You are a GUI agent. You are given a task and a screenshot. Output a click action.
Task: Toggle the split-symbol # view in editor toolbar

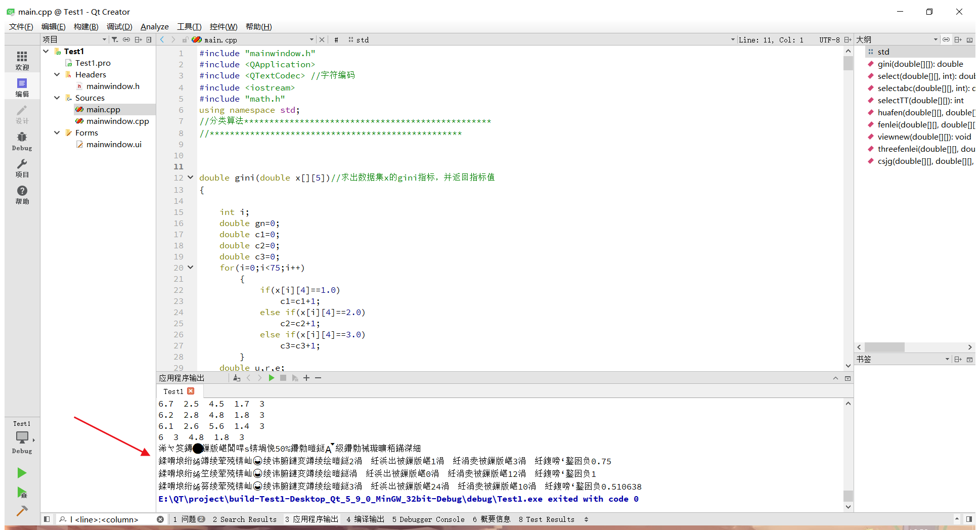(336, 39)
